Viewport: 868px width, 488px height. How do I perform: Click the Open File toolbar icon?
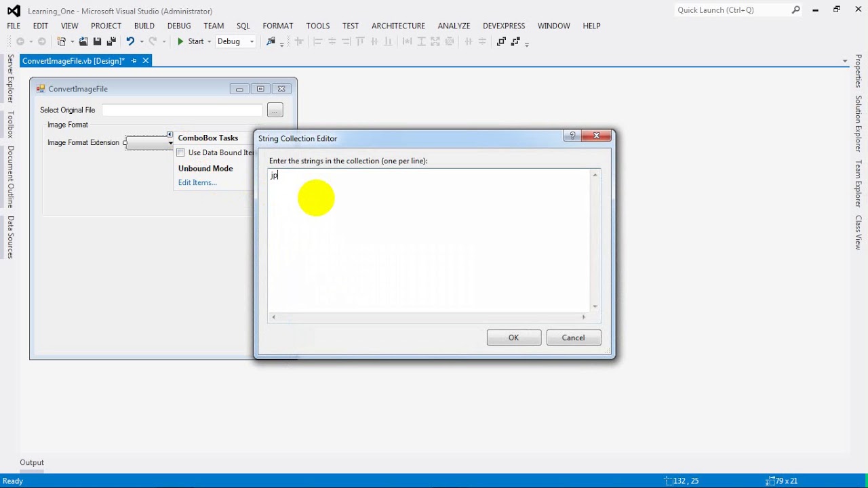point(84,41)
